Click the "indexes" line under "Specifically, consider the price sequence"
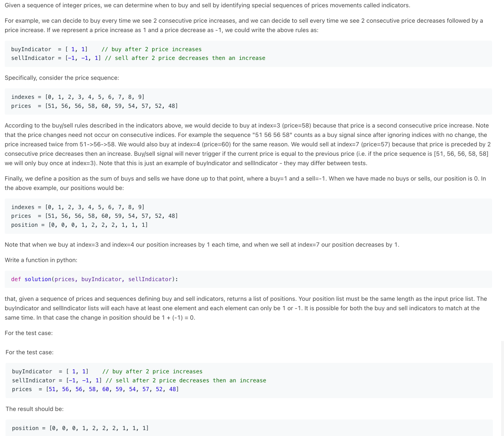This screenshot has width=504, height=436. [x=78, y=97]
